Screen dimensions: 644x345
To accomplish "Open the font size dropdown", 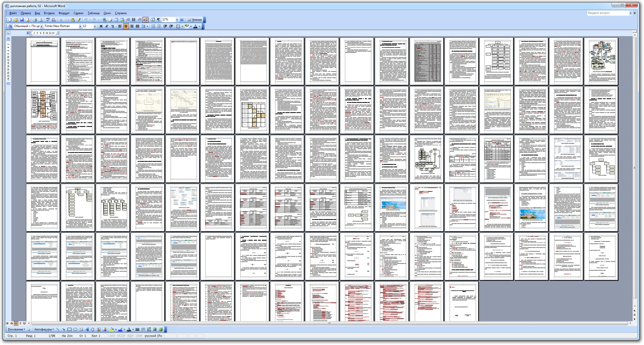I will 95,26.
